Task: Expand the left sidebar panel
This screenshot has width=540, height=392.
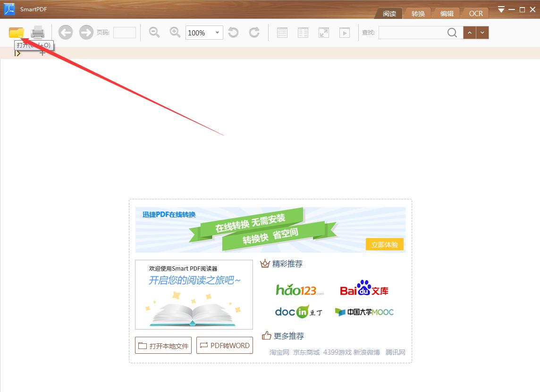Action: 17,53
